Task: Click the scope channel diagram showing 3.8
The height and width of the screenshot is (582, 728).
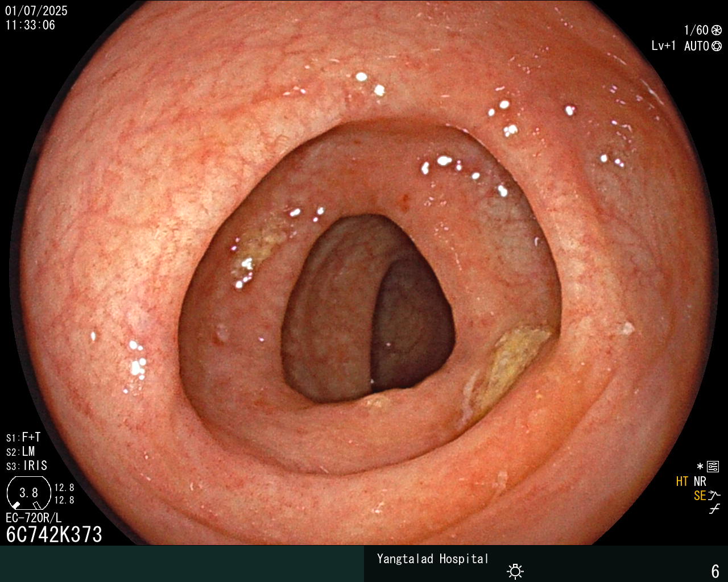Action: [29, 493]
